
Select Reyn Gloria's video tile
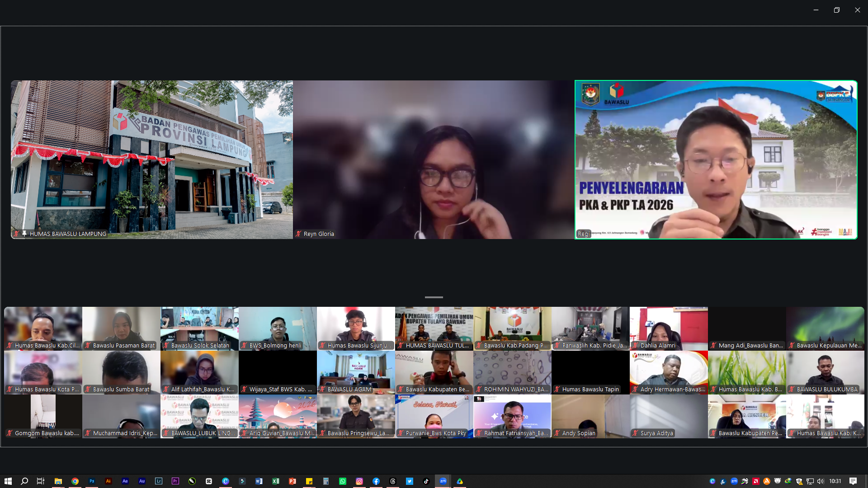[x=434, y=160]
